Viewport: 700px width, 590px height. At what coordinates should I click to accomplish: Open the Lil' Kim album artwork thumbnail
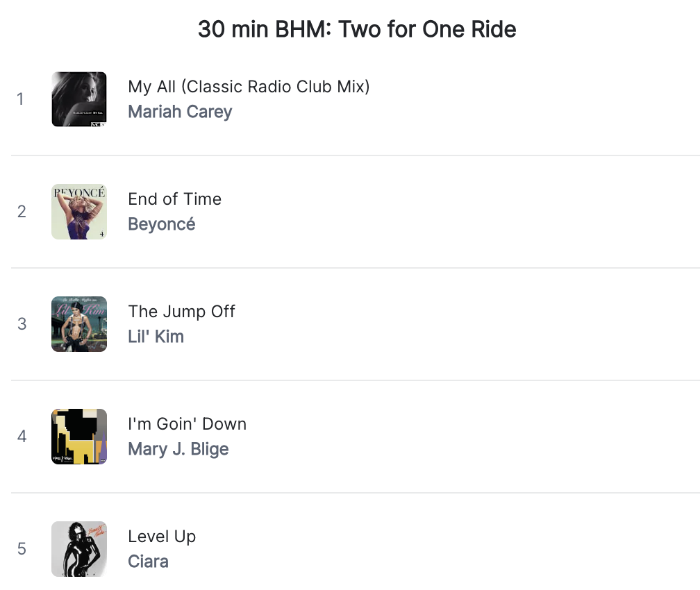[78, 324]
